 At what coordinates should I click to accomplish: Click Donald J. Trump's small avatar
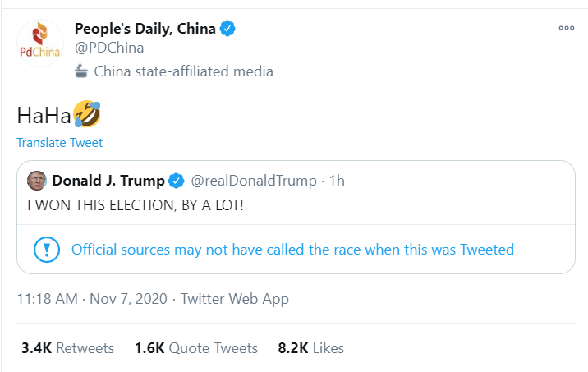36,181
